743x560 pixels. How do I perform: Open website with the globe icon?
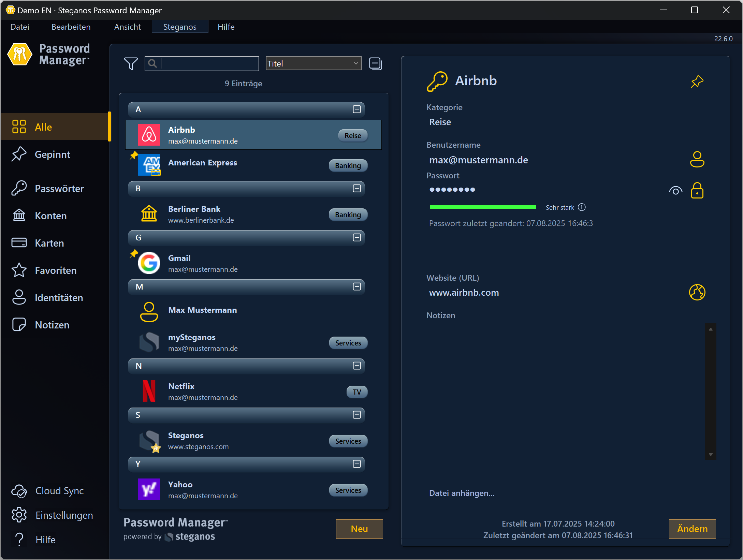click(x=697, y=292)
